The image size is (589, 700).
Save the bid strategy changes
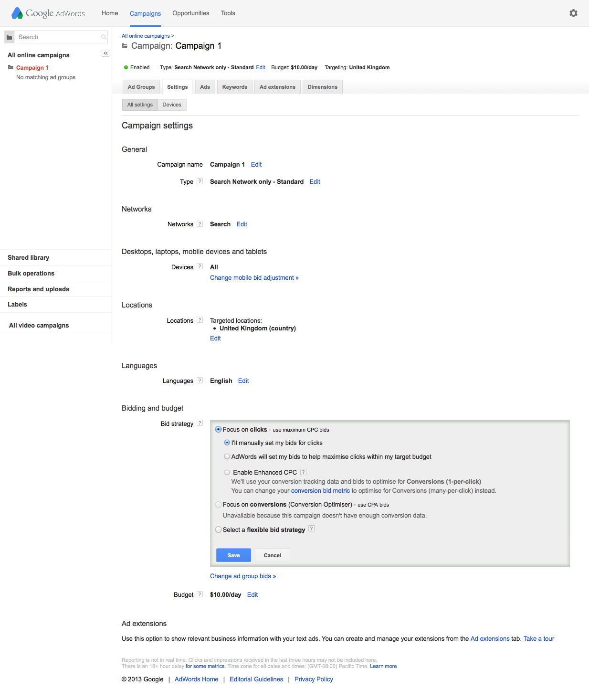click(233, 555)
